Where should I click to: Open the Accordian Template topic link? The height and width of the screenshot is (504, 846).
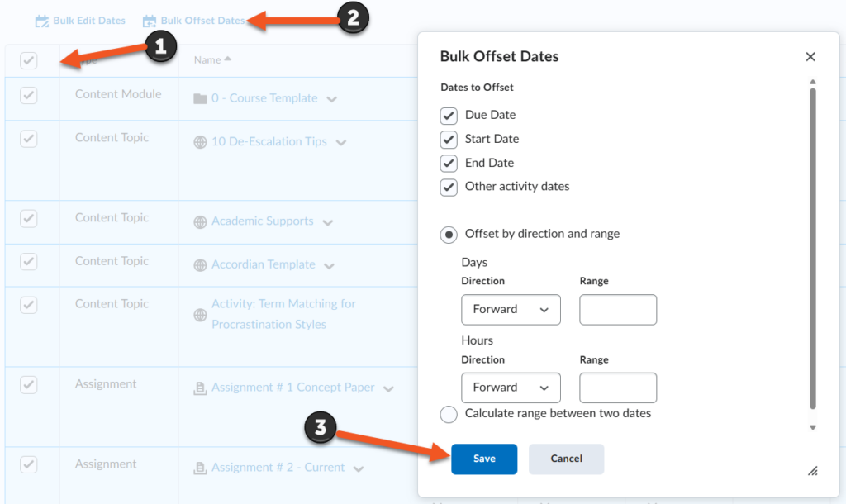[x=263, y=264]
